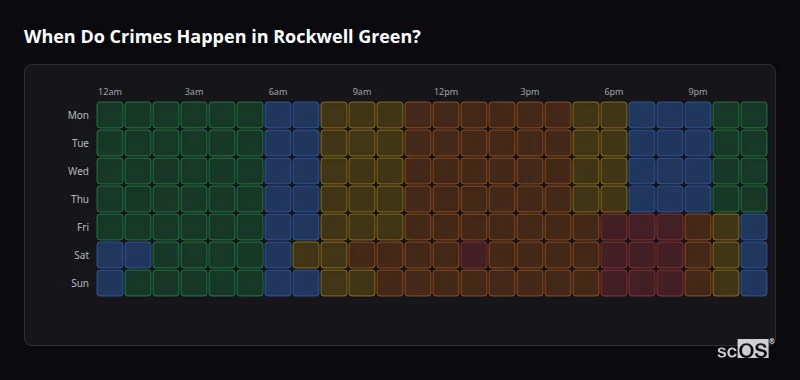This screenshot has height=380, width=800.
Task: Click the Friday 12am green cell
Action: [110, 227]
